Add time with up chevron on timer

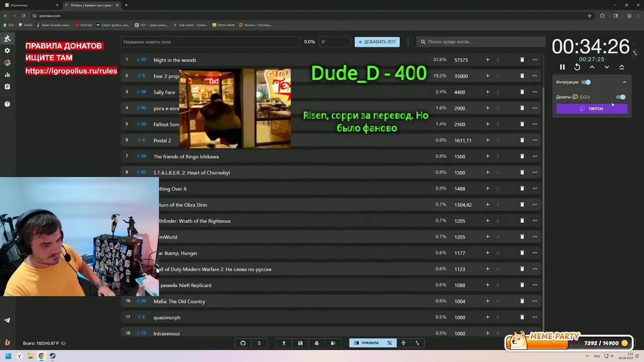[592, 67]
